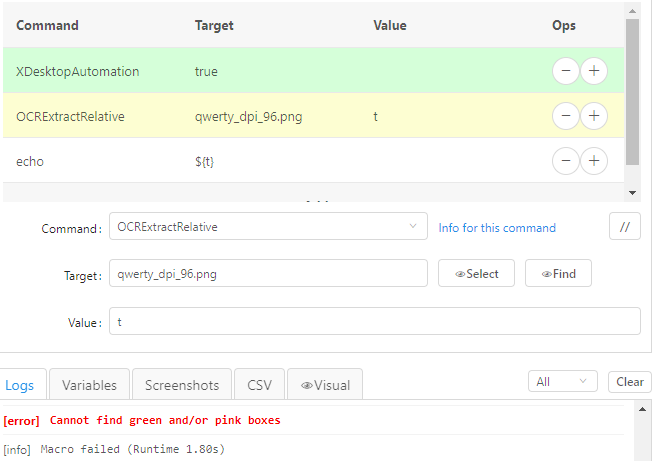Screen dimensions: 660x461
Task: Insert a command after echo row
Action: coord(594,161)
